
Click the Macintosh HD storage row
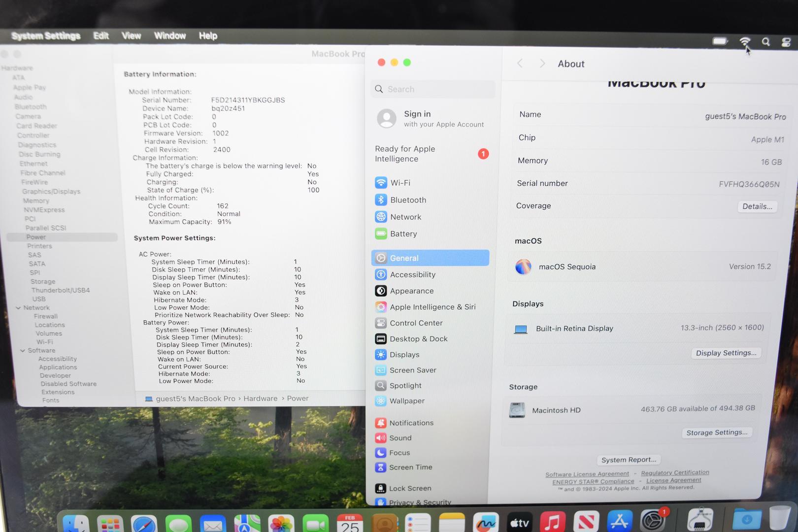(x=632, y=409)
